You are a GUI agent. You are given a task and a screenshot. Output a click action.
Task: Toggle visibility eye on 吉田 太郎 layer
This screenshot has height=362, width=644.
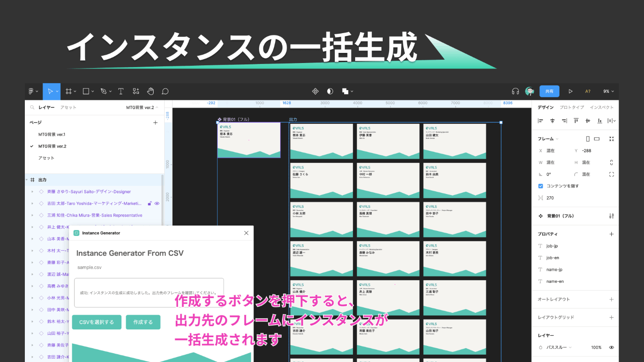coord(157,203)
